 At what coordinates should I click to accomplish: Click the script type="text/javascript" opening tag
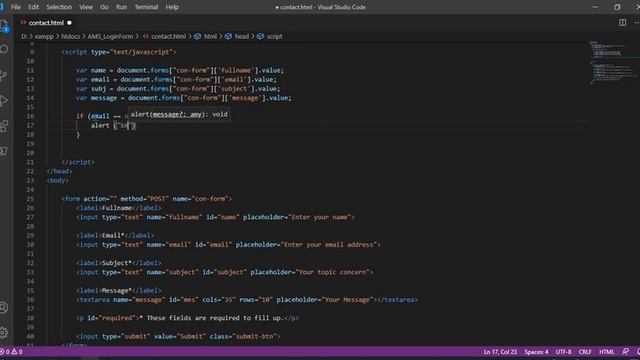(119, 52)
